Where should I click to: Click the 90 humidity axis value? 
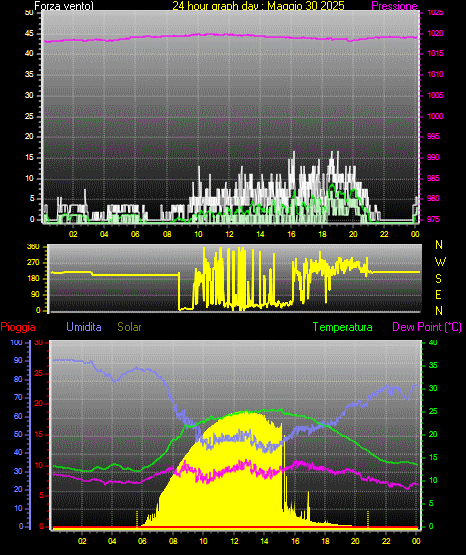pyautogui.click(x=18, y=360)
